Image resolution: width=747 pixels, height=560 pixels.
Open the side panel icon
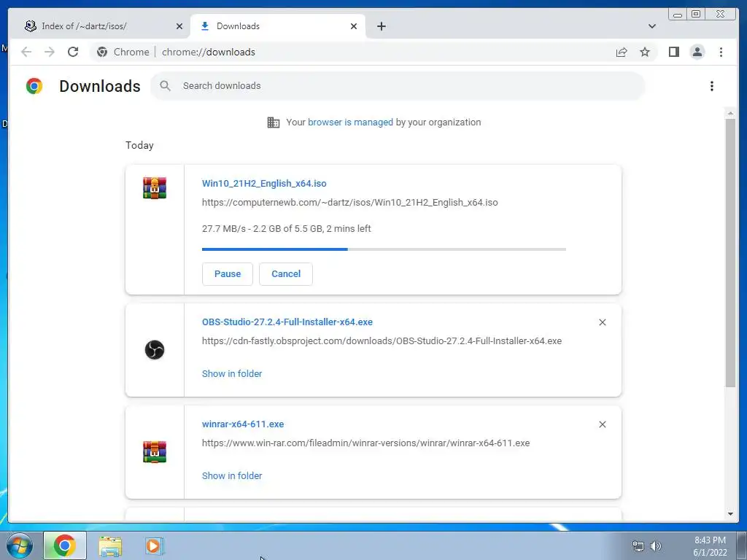(673, 52)
